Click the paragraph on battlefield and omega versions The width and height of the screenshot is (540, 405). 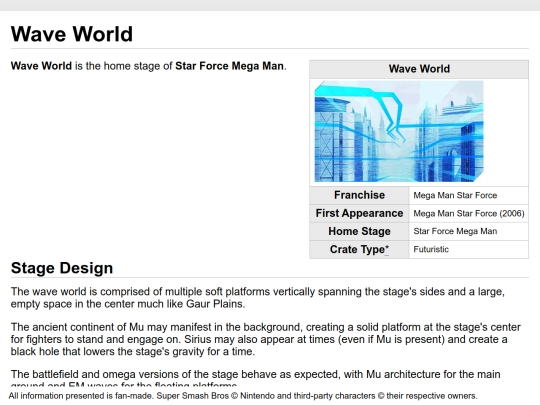point(256,378)
